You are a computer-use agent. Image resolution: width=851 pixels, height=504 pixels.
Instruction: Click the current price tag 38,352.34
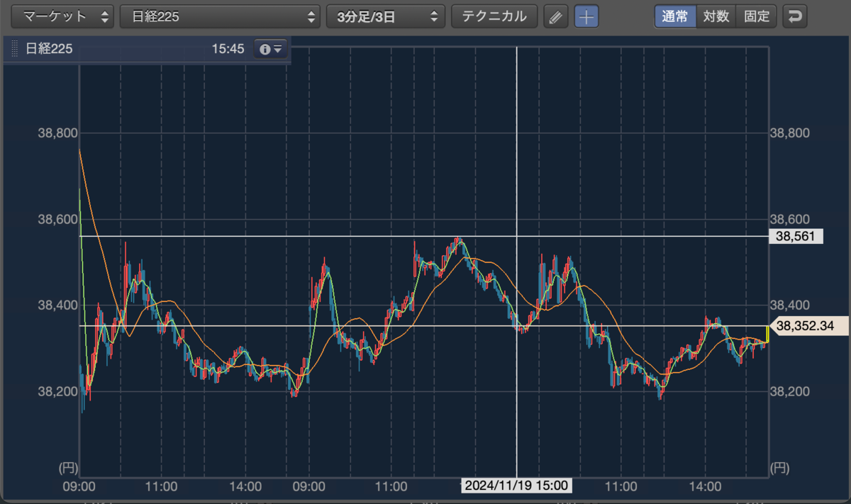810,326
